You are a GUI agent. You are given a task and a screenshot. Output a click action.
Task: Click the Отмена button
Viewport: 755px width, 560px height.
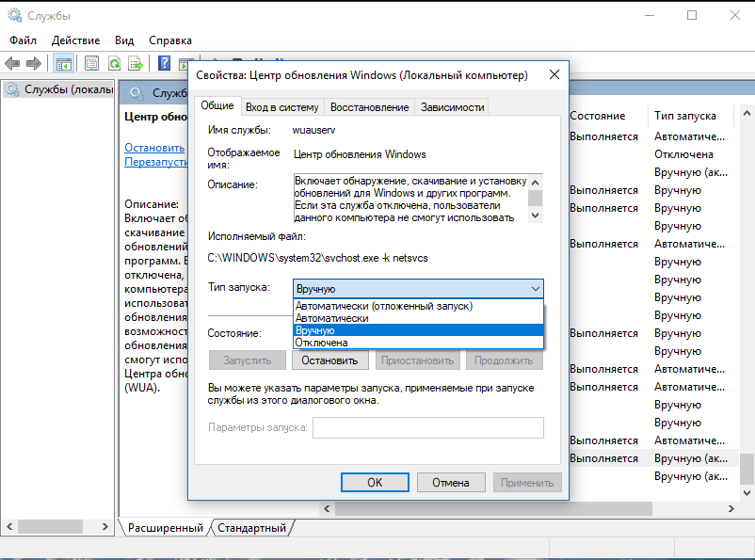pos(451,483)
